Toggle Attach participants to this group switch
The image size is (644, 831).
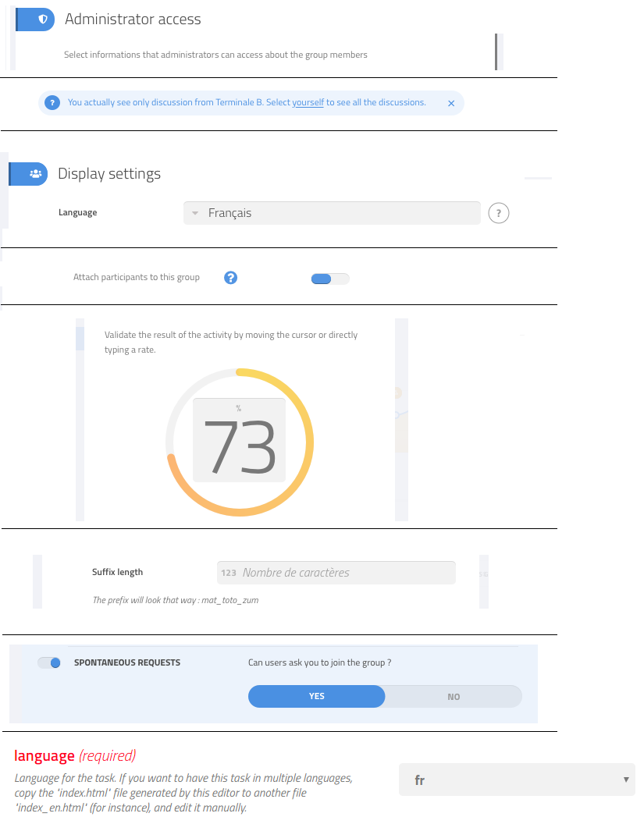point(330,279)
